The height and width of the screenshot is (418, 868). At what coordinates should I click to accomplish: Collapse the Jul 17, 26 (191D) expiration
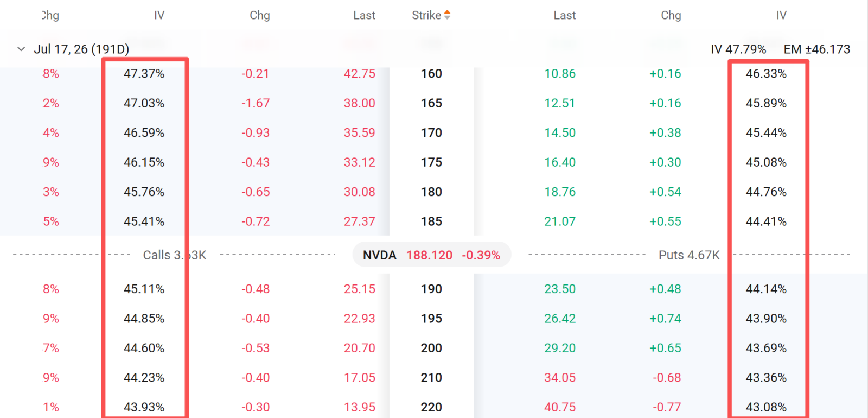pos(21,49)
